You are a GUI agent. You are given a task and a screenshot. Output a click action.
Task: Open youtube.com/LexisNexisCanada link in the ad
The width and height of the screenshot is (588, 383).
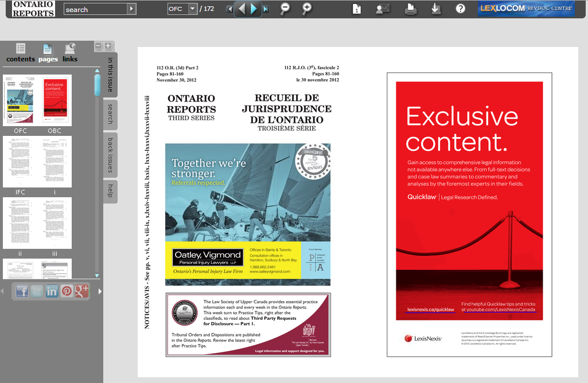click(x=501, y=310)
